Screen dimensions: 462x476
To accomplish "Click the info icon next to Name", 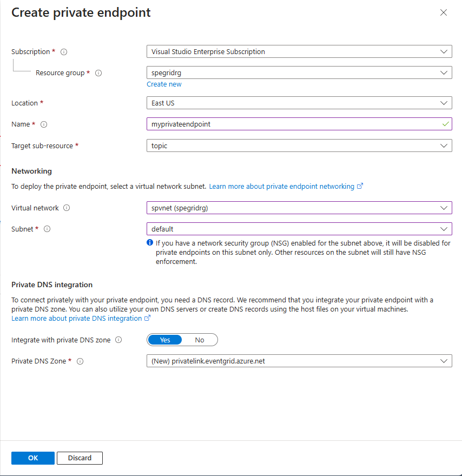I will 44,124.
